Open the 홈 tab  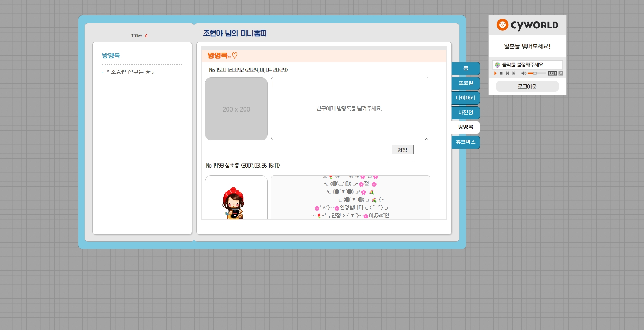pos(465,69)
